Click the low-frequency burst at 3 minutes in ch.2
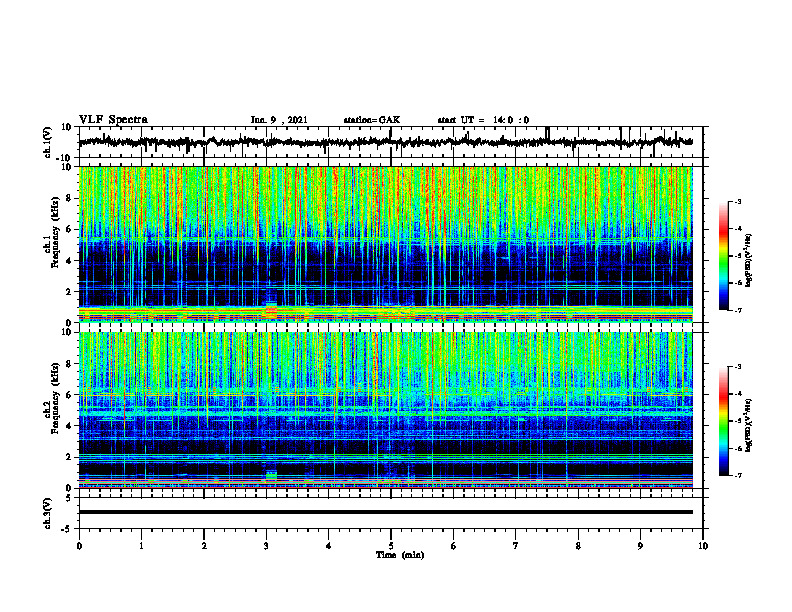This screenshot has height=612, width=792. pos(272,475)
